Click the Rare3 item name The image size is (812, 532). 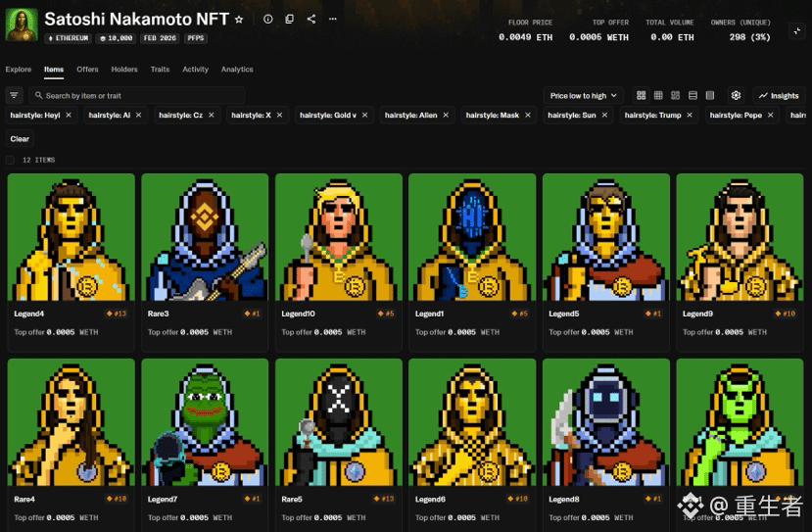tap(159, 314)
